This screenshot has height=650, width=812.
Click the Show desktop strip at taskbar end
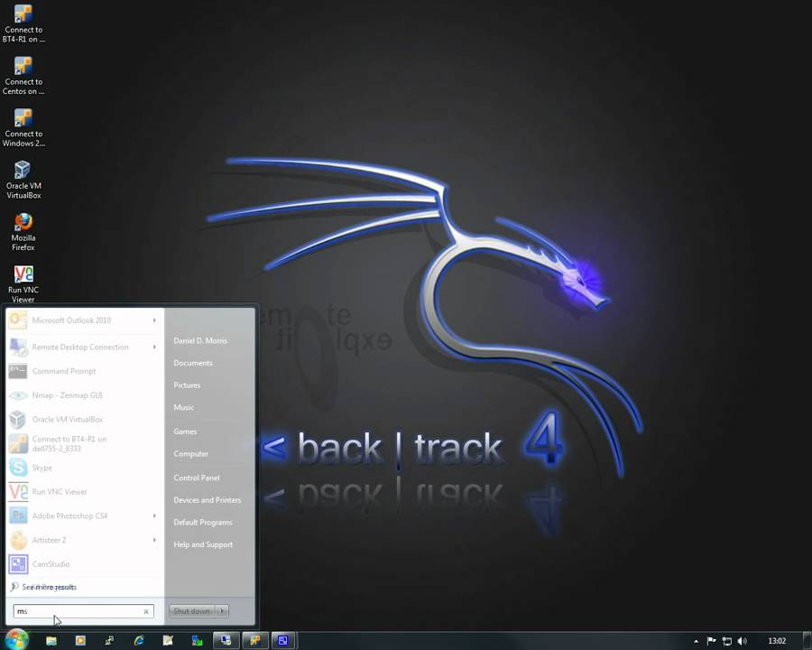[807, 641]
